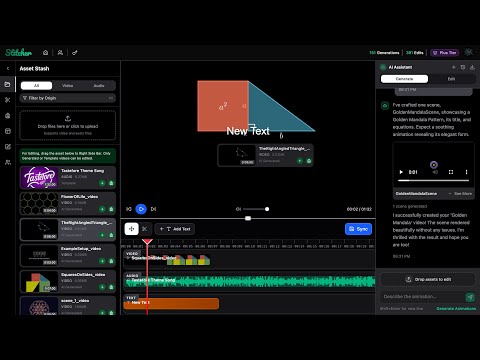
Task: Open the avatar icon at top right
Action: (x=469, y=52)
